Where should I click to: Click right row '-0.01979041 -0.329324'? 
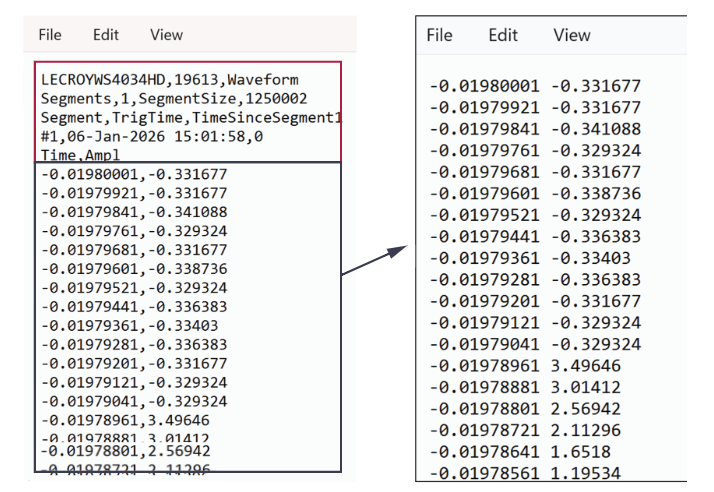coord(535,344)
